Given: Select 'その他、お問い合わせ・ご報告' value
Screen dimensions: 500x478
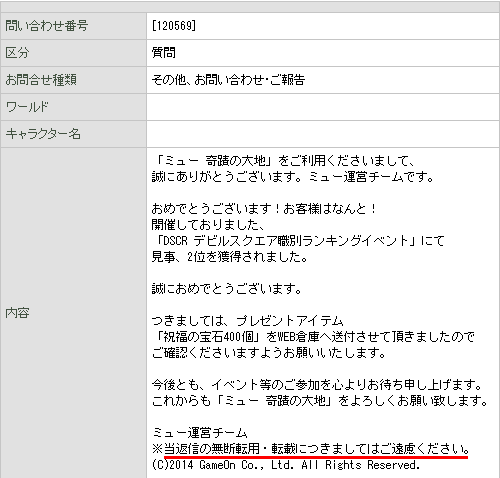Looking at the screenshot, I should tap(228, 80).
